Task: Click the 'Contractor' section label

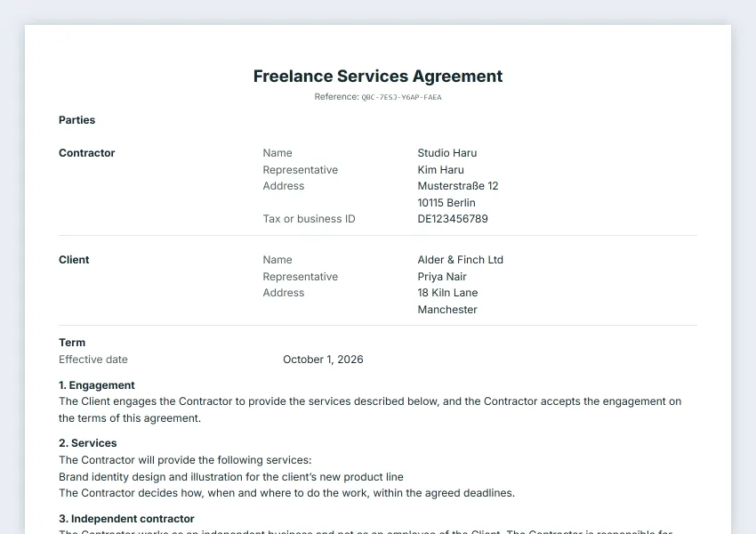Action: tap(87, 153)
